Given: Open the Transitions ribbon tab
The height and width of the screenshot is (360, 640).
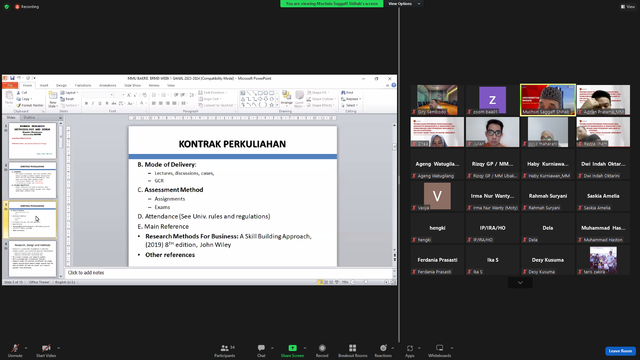Looking at the screenshot, I should coord(83,85).
